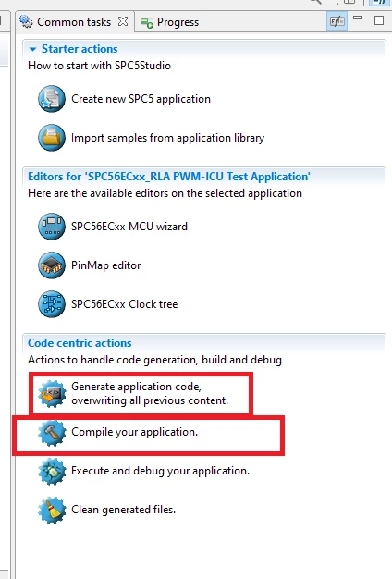Click the bug Execute and debug icon

pyautogui.click(x=52, y=471)
